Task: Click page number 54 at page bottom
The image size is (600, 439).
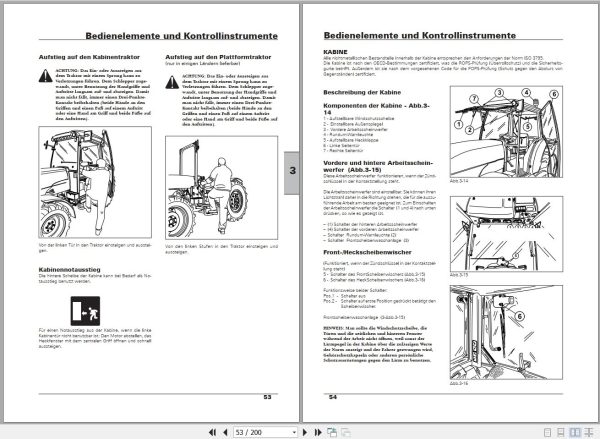Action: 333,397
